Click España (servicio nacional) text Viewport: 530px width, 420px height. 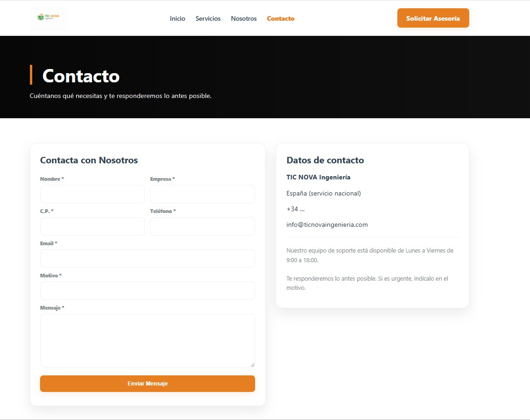click(323, 194)
